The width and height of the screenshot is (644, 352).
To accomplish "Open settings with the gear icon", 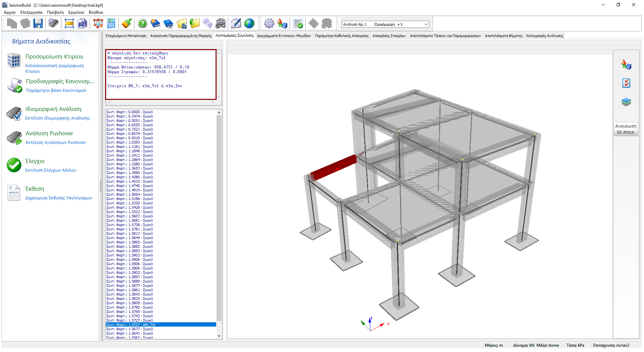I will (x=269, y=23).
